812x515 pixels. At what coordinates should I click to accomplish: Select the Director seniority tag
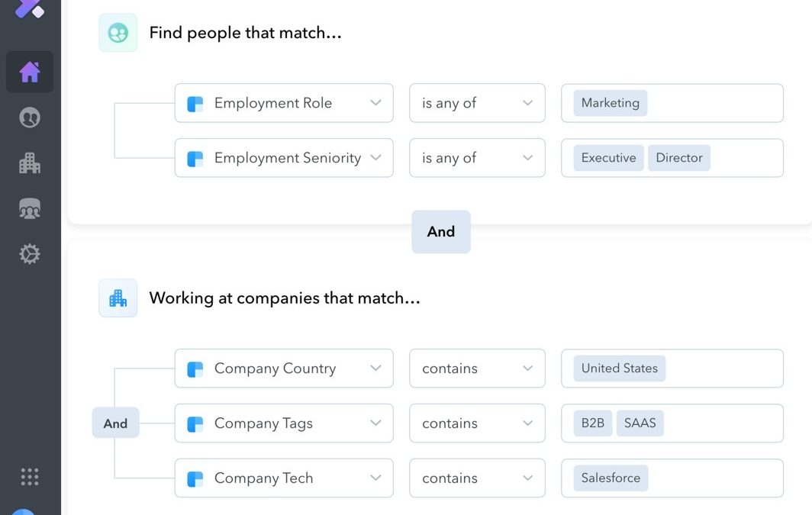point(679,158)
